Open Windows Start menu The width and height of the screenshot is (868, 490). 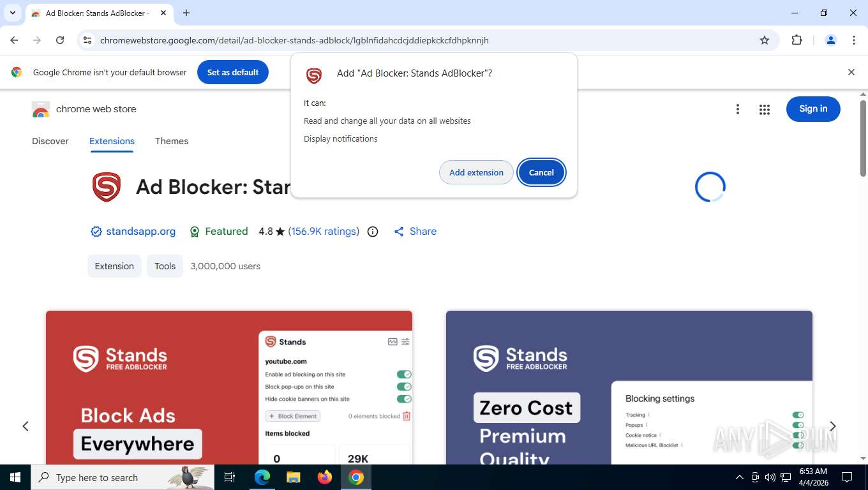[x=15, y=477]
